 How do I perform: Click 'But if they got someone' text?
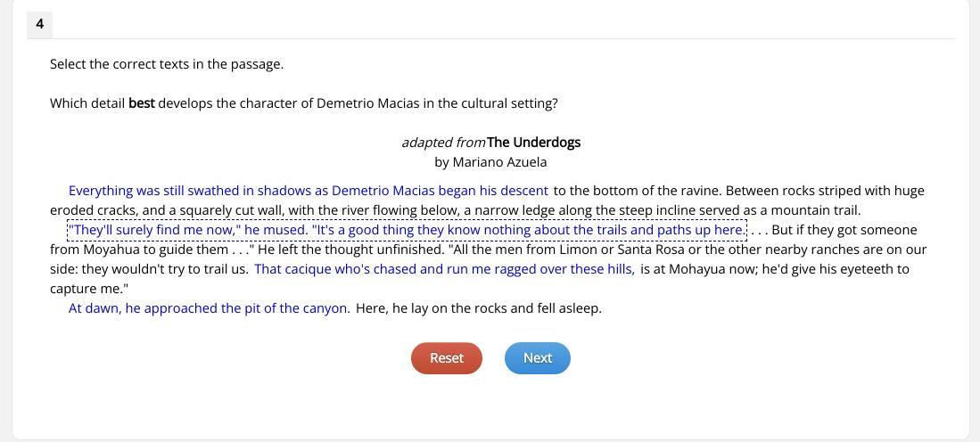click(x=844, y=230)
